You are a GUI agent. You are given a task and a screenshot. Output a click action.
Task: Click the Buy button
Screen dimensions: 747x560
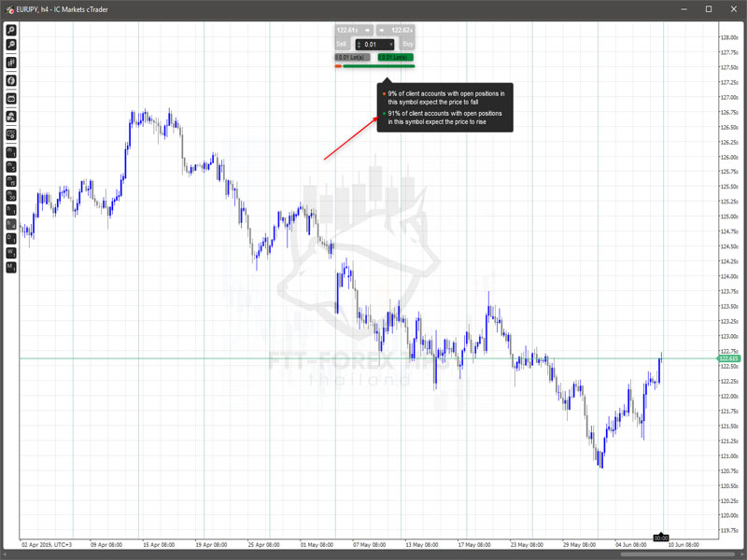(408, 44)
